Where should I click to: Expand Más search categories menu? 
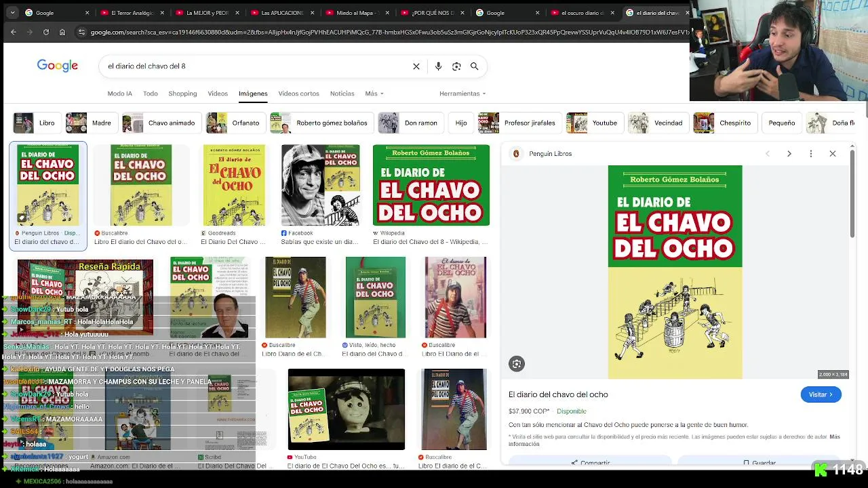(x=374, y=94)
